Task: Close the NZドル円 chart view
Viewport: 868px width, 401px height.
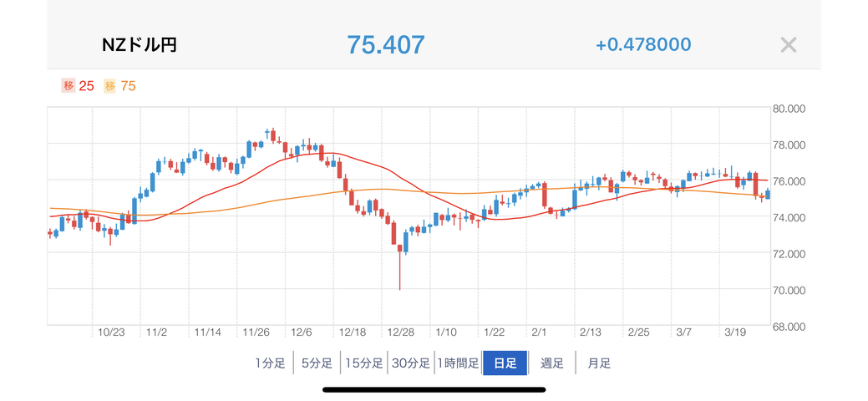Action: point(788,45)
